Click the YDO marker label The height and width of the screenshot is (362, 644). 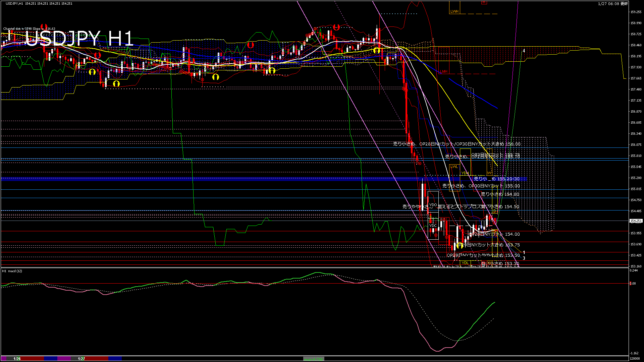(x=433, y=205)
